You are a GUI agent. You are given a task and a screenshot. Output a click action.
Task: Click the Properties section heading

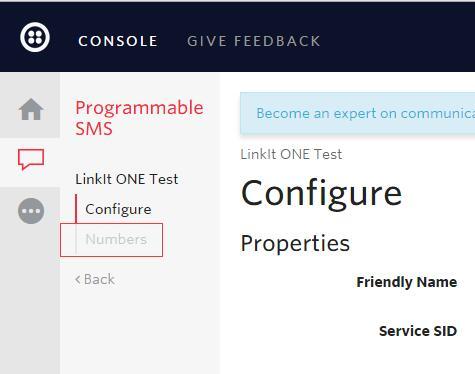point(295,243)
